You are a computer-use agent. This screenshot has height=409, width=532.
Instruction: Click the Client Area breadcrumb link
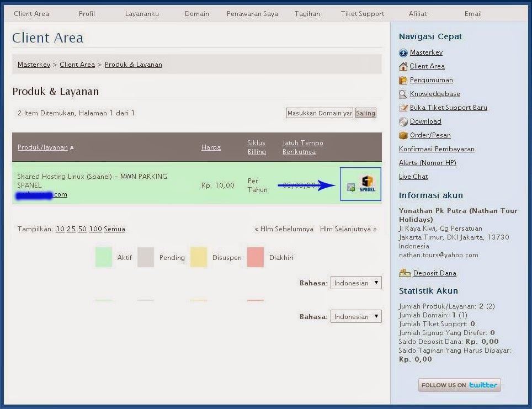point(77,65)
